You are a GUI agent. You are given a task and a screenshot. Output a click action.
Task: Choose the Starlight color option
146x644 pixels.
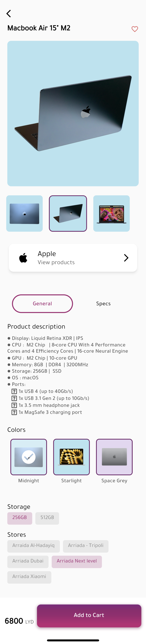click(71, 457)
